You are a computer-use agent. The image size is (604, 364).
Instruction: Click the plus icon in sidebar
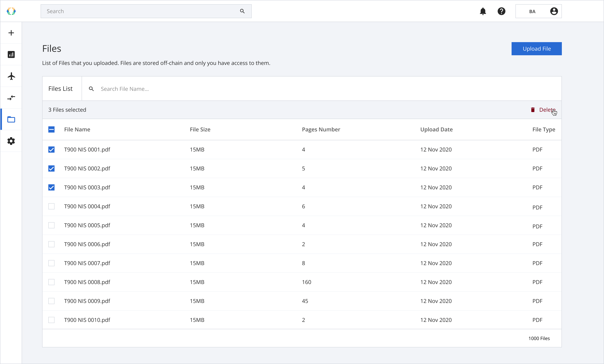tap(11, 33)
